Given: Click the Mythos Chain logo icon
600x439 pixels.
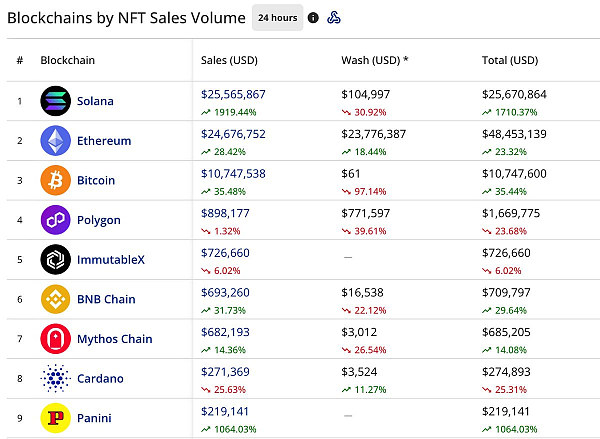Looking at the screenshot, I should pyautogui.click(x=54, y=339).
